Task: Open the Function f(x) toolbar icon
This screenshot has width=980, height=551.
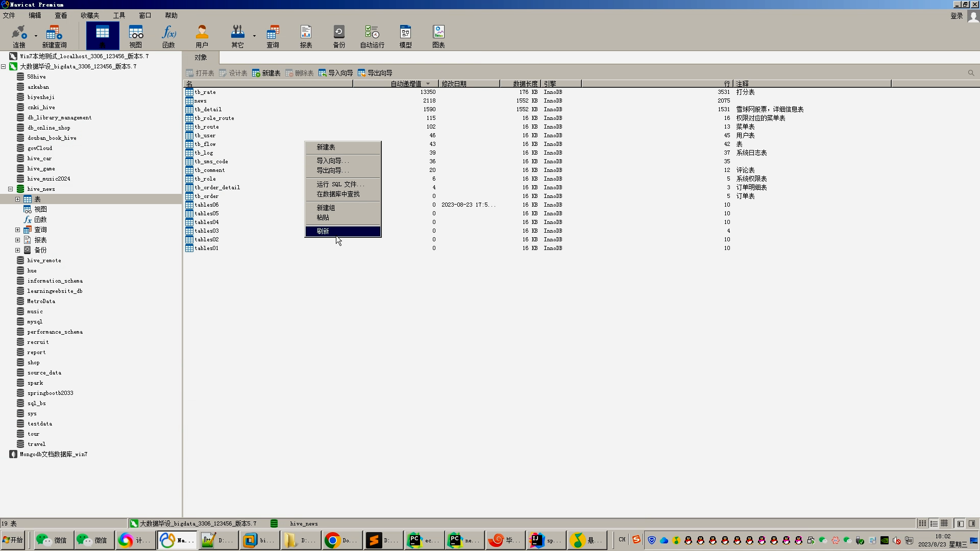Action: click(168, 36)
